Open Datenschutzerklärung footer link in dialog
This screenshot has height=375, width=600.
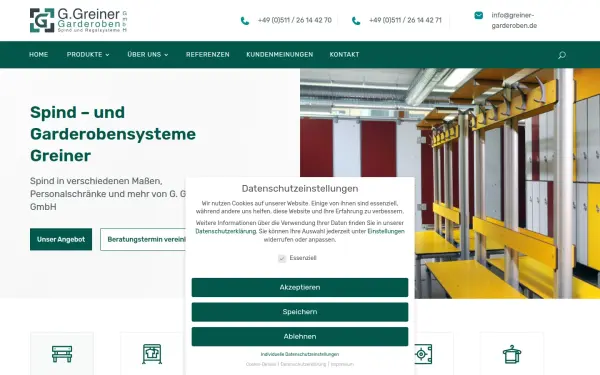coord(303,364)
